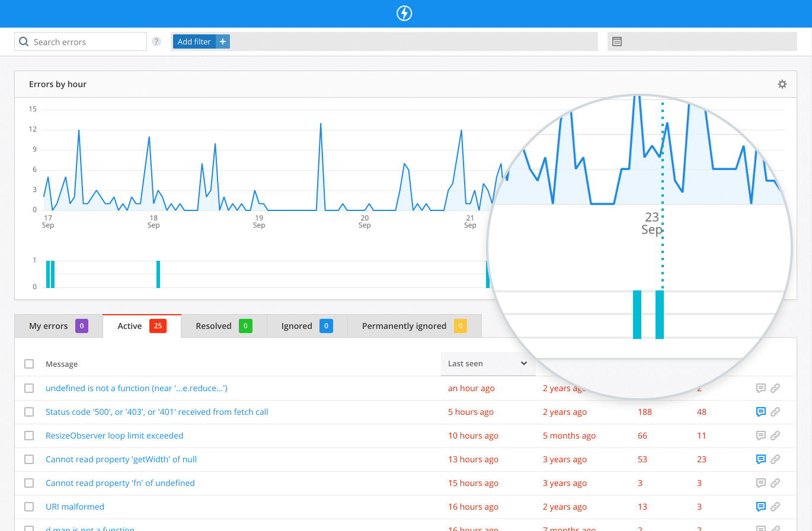Screen dimensions: 812x531
Task: Open the calendar date picker icon
Action: 617,41
